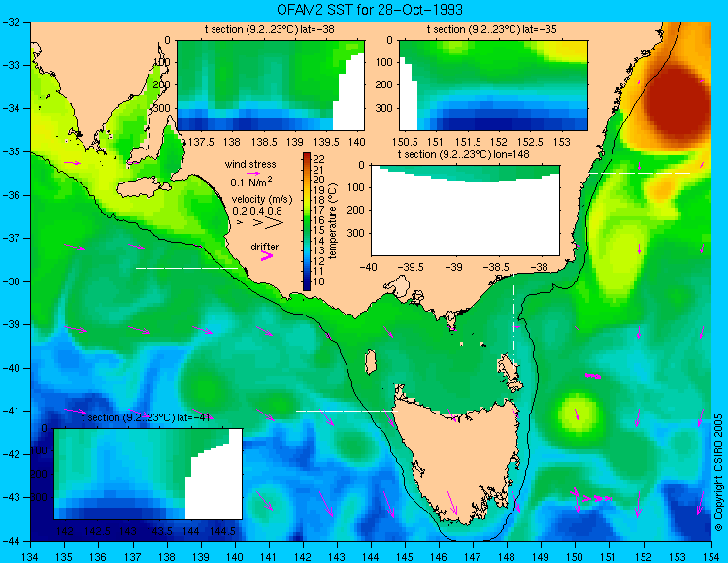The width and height of the screenshot is (728, 563).
Task: Click the longitude axis label "136"
Action: pyautogui.click(x=98, y=556)
